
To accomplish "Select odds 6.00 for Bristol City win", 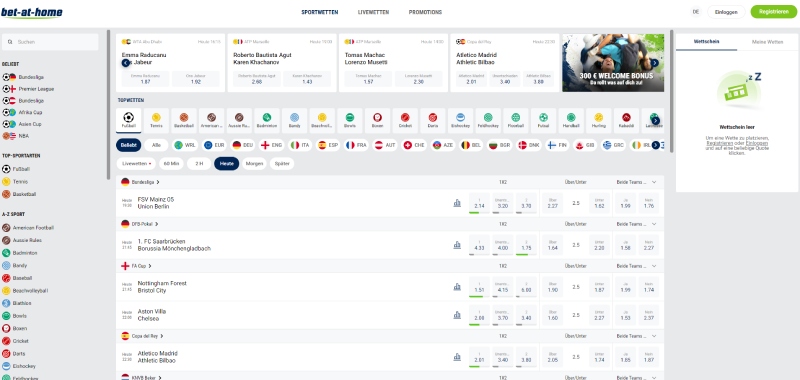I will coord(526,287).
